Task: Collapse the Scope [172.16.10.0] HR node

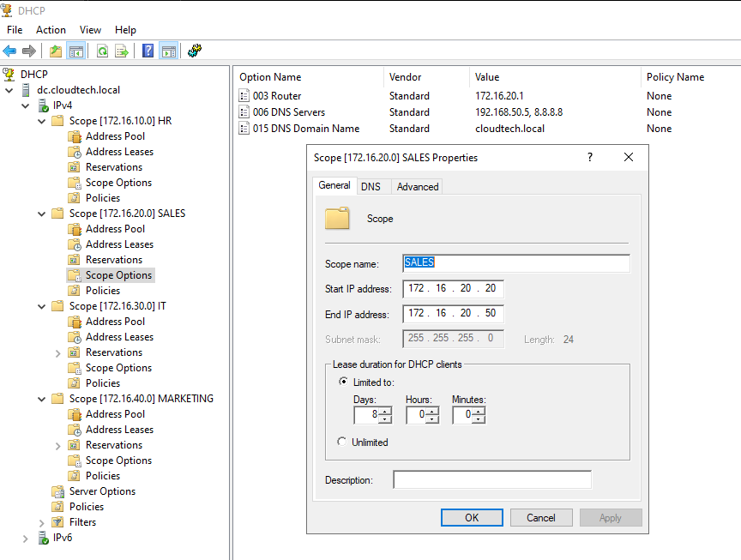Action: 42,121
